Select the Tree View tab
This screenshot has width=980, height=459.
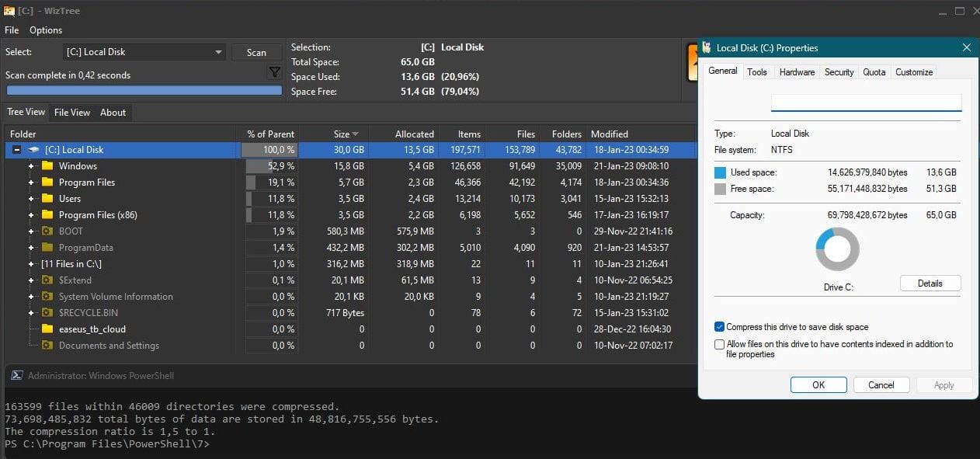(x=26, y=112)
